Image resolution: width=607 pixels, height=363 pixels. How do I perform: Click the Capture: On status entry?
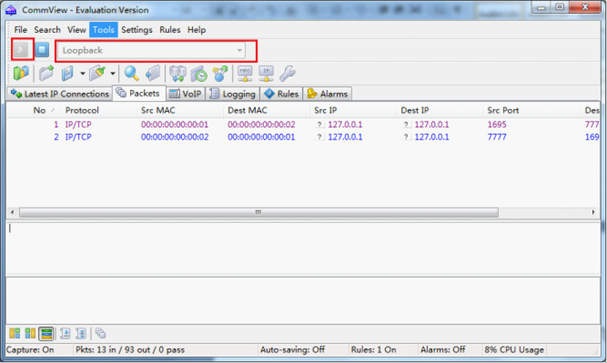30,350
